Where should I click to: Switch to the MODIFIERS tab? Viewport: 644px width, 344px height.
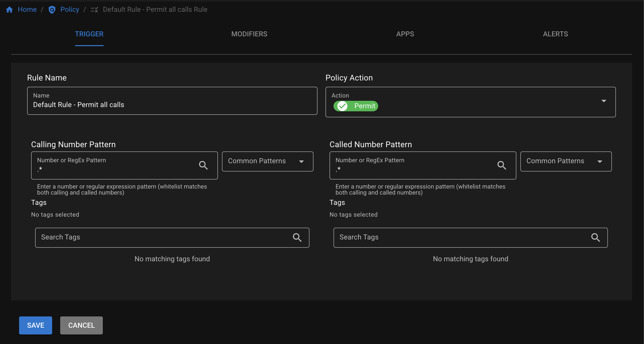[x=249, y=34]
